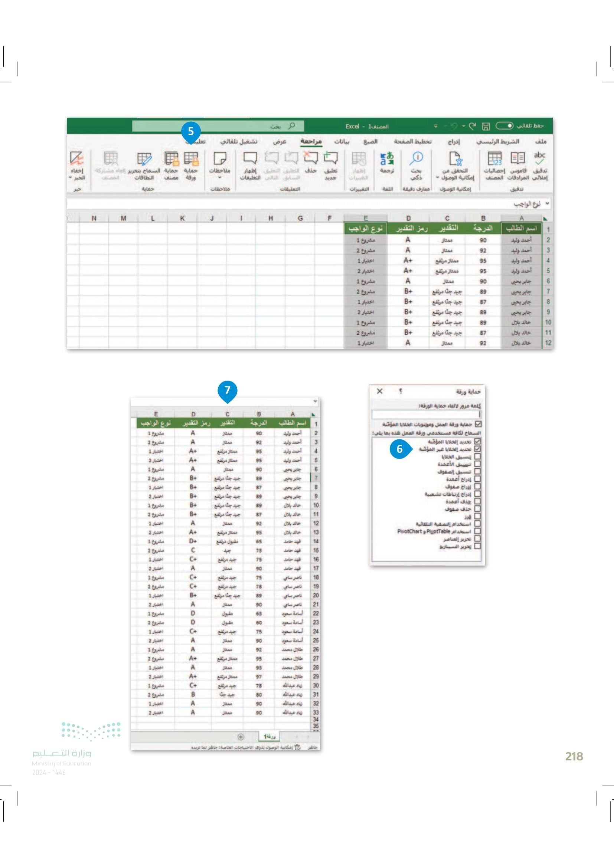Click the Protect Sheet (حماية ورقة) icon
This screenshot has height=868, width=614.
(x=191, y=160)
